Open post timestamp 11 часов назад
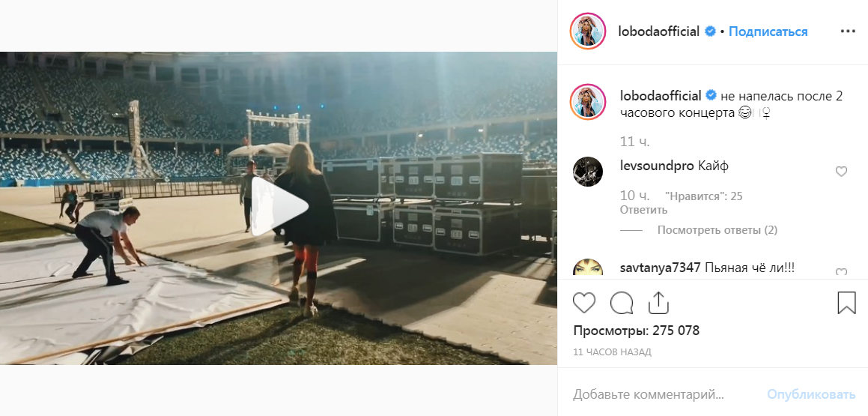 (613, 352)
